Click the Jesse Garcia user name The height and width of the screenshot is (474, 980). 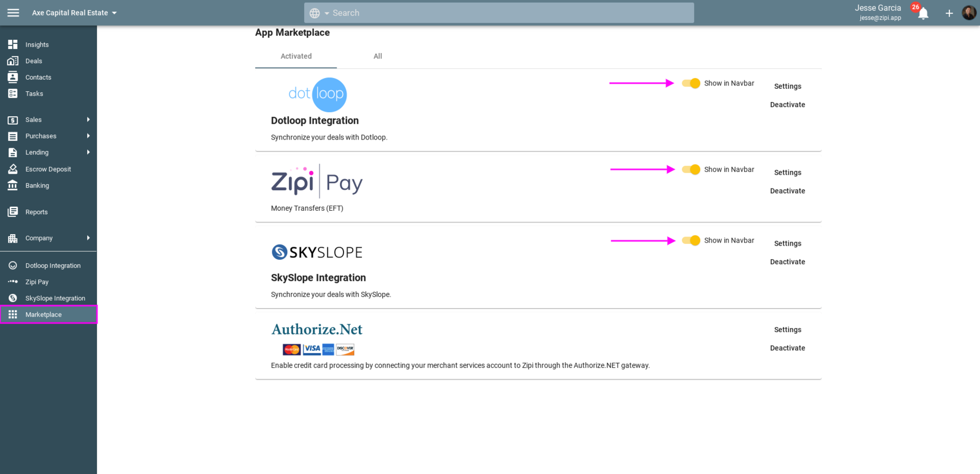click(x=877, y=8)
